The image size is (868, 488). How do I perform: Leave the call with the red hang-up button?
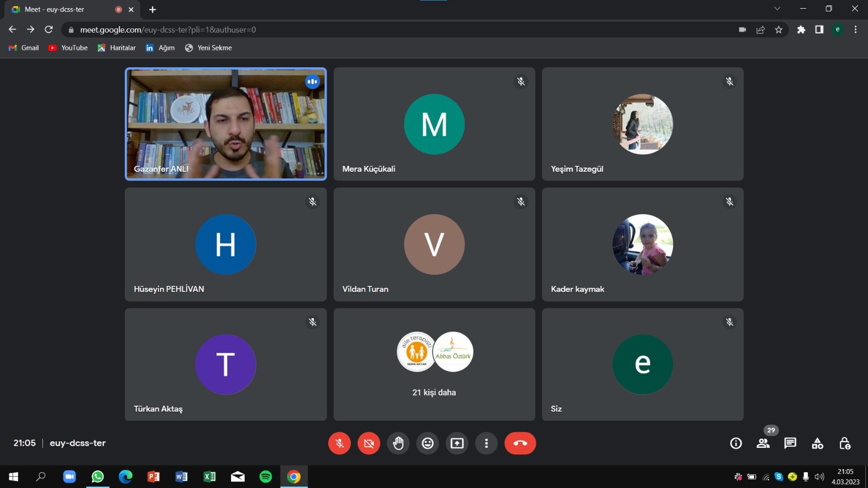(520, 444)
